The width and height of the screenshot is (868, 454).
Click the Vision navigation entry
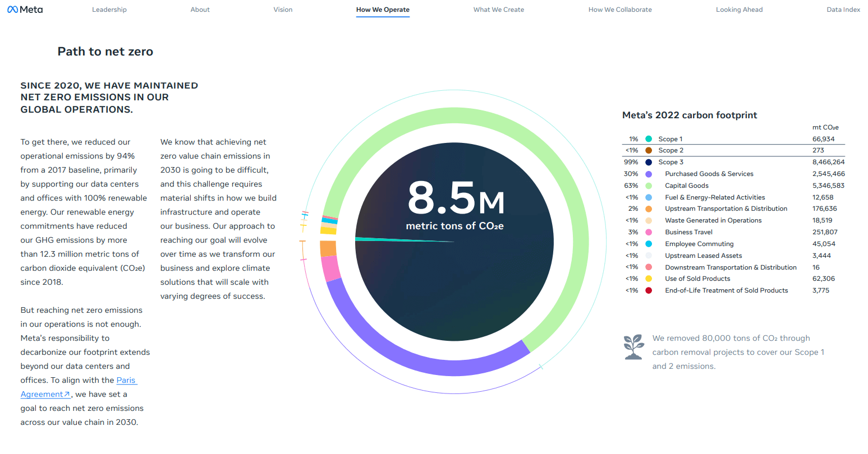click(x=283, y=9)
